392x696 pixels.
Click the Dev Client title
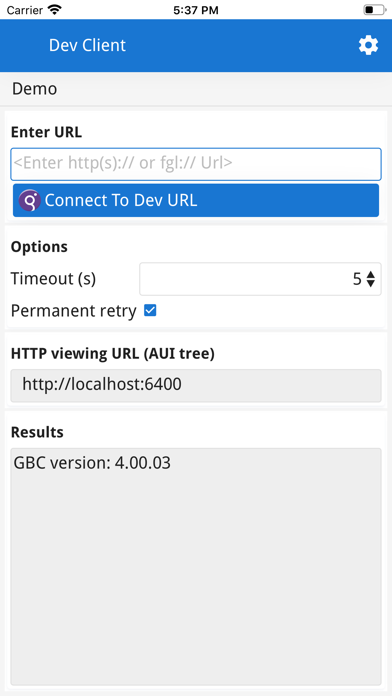(87, 45)
